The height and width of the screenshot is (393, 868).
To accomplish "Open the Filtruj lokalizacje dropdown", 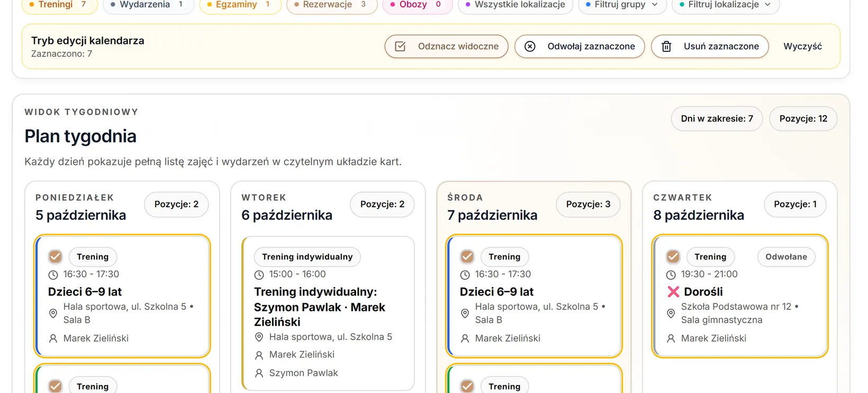I will 726,5.
